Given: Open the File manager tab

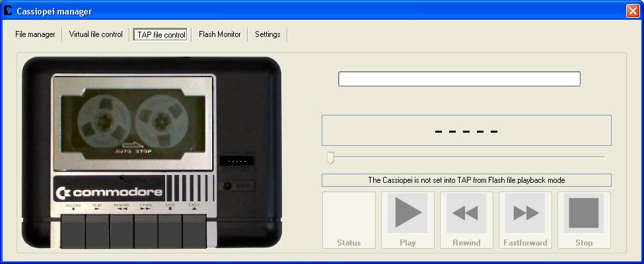Looking at the screenshot, I should coord(35,34).
